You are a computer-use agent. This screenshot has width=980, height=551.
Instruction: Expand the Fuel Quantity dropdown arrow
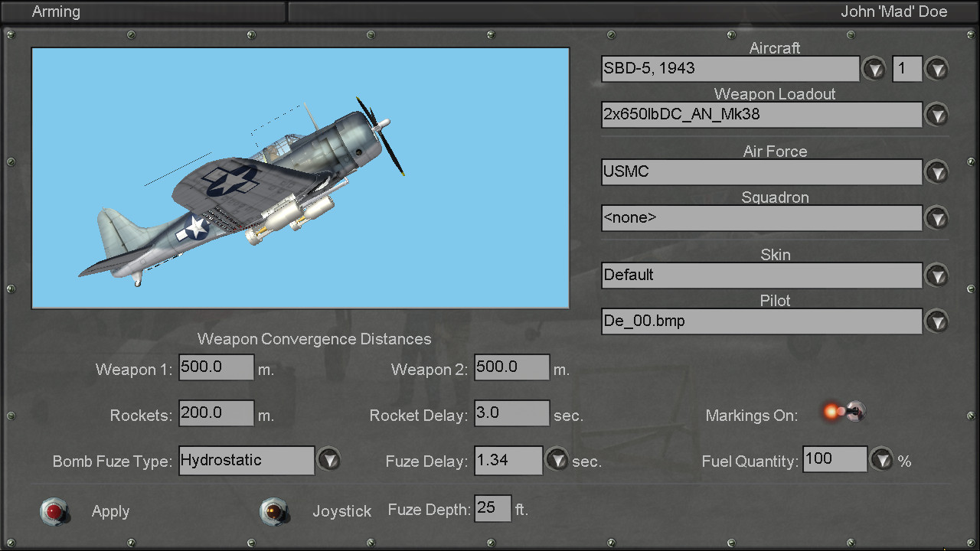(x=882, y=459)
